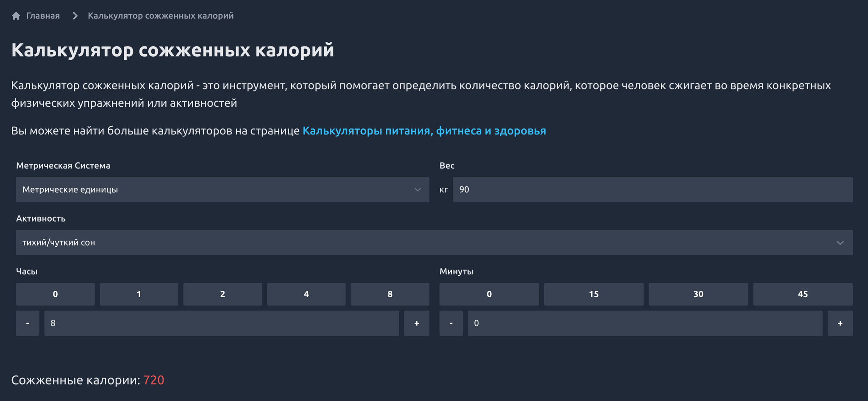
Task: Select 30 minutes preset button
Action: (x=698, y=294)
